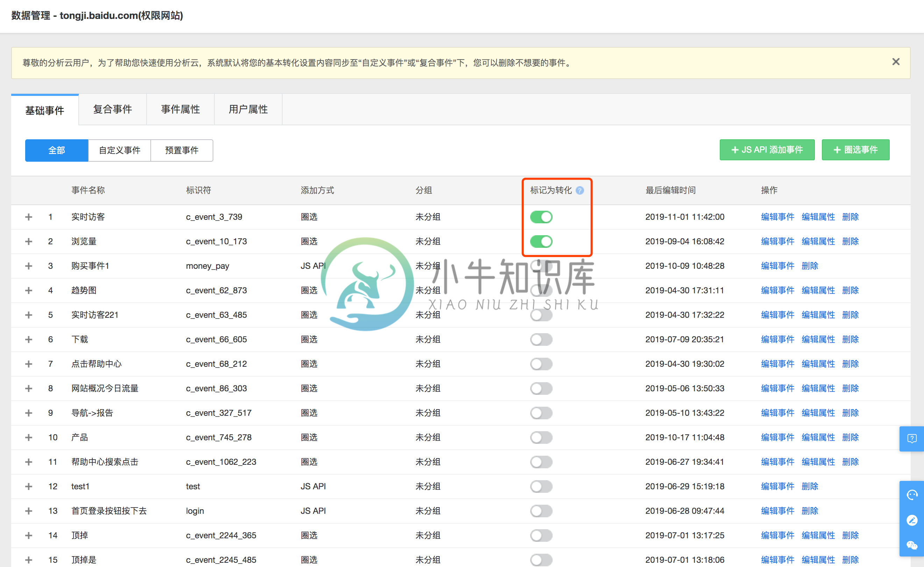Enable conversion toggle for 网站概况今日流量
Screen dimensions: 924x567
click(x=541, y=388)
